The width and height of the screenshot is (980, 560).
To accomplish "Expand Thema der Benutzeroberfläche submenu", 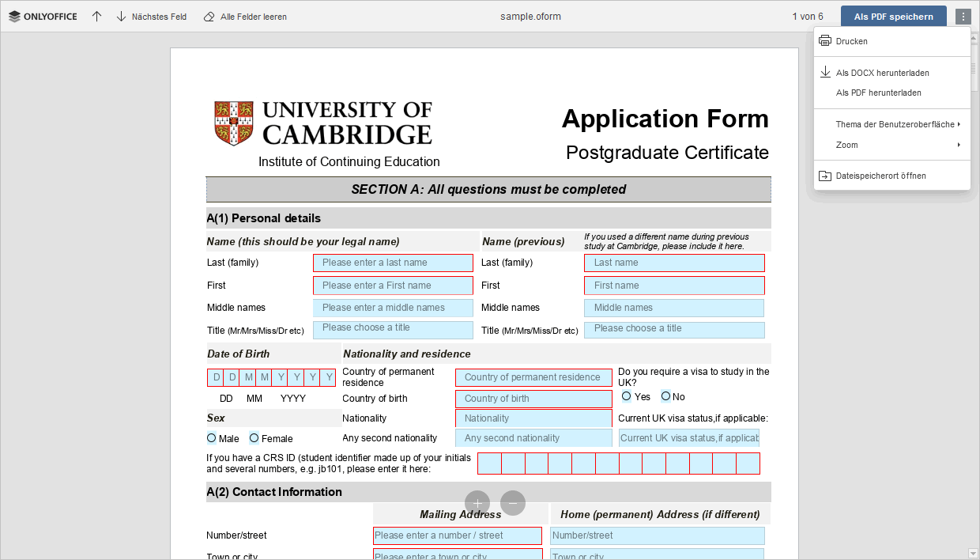I will coord(891,124).
